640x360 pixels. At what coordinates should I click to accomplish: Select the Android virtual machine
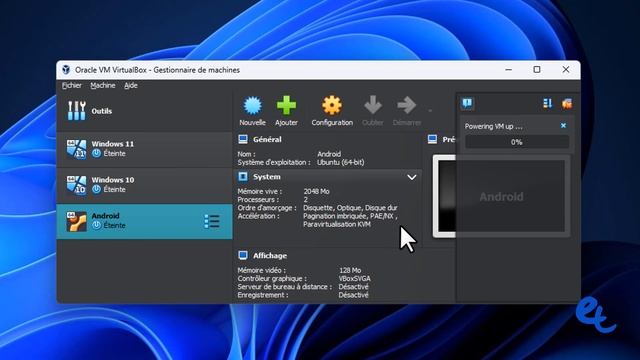144,221
